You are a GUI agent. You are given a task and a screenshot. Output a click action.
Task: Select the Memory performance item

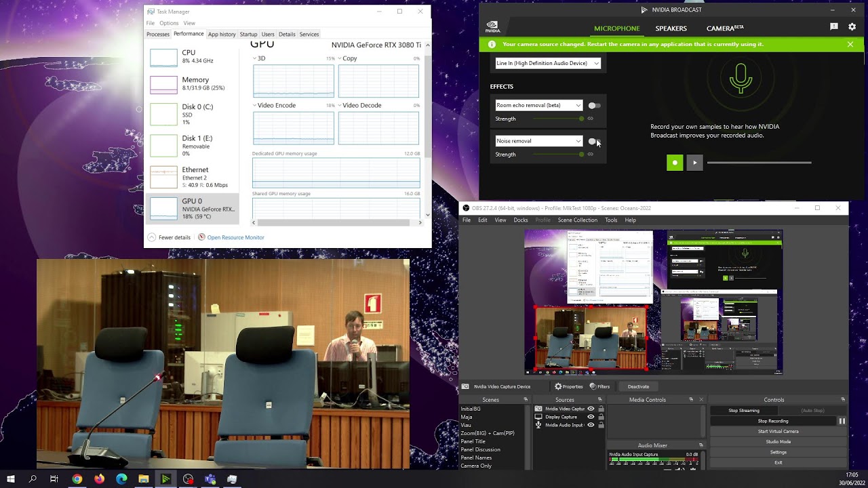[x=193, y=84]
